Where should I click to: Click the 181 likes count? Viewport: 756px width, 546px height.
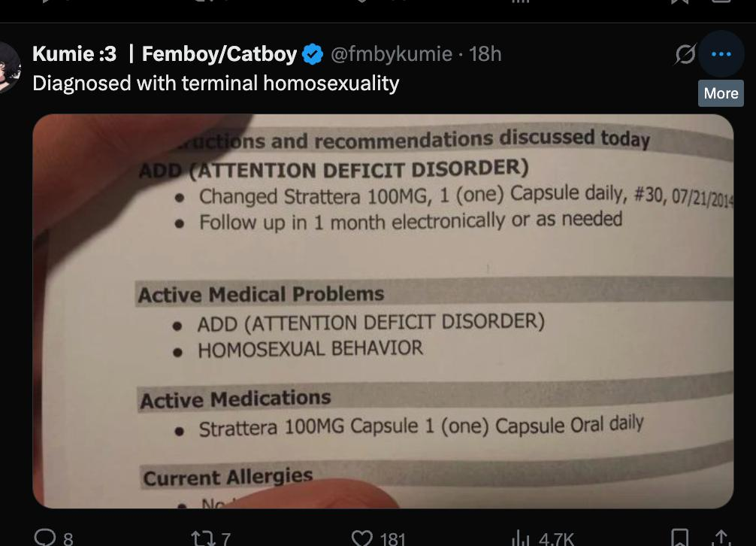(393, 538)
